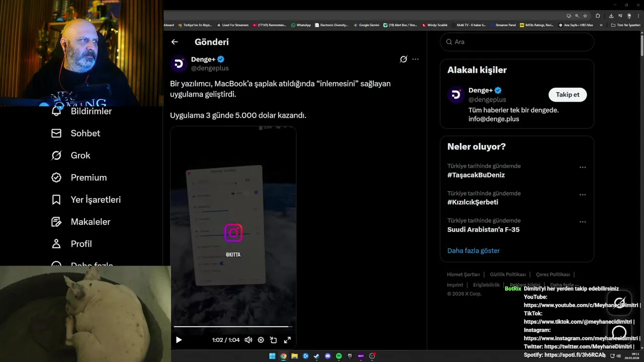Go back using the arrow beside Gönderi
644x362 pixels.
(175, 42)
